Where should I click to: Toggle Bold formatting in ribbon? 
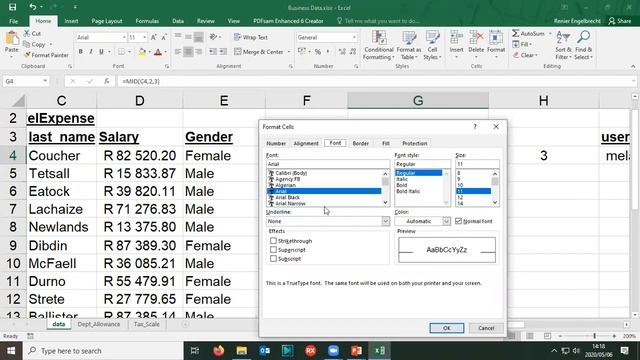point(80,52)
